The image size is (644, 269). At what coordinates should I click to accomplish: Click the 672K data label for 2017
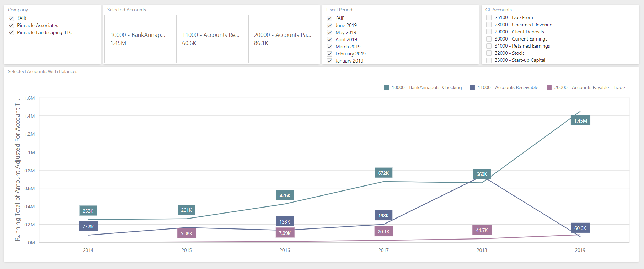(383, 173)
